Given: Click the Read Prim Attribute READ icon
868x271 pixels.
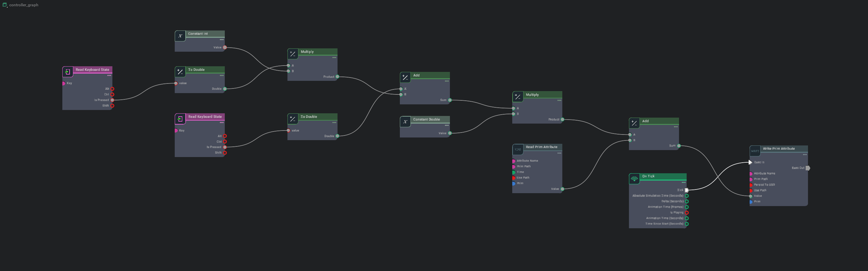Looking at the screenshot, I should coord(518,149).
